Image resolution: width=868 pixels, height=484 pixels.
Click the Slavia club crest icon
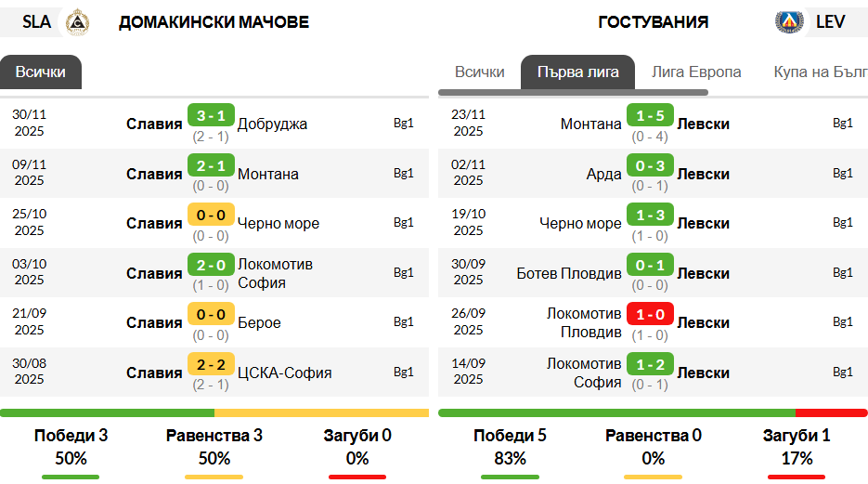(x=77, y=22)
